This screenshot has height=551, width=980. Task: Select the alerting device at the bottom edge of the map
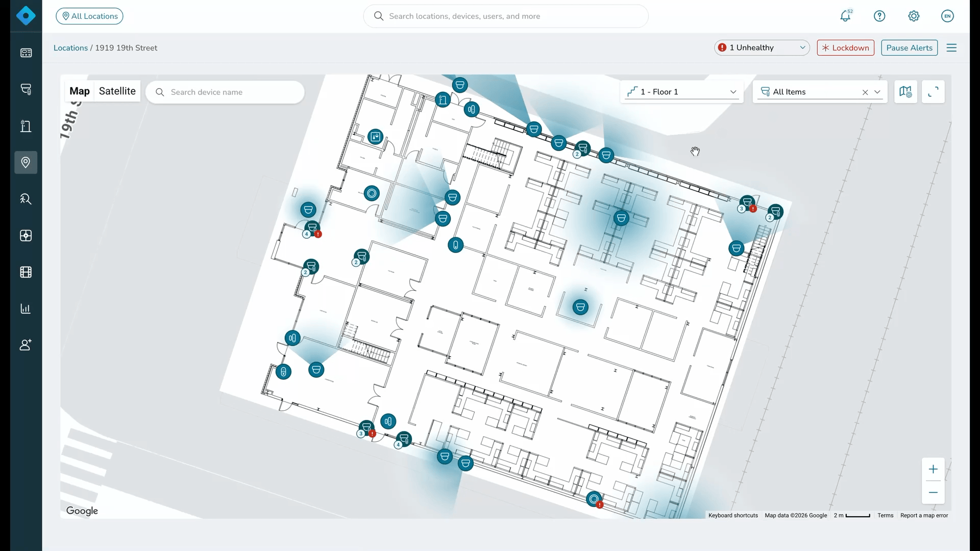[x=595, y=499]
